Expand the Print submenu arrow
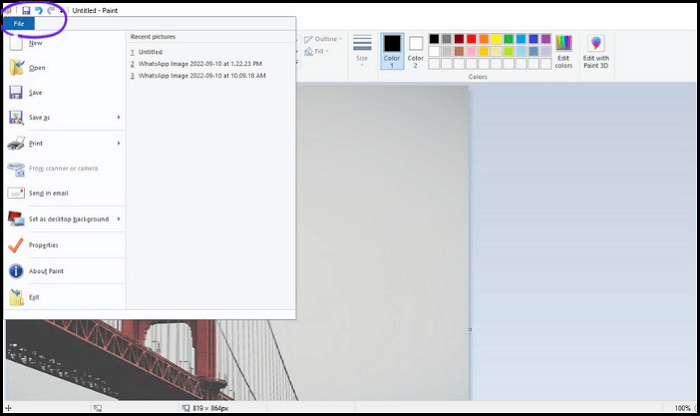 tap(118, 144)
